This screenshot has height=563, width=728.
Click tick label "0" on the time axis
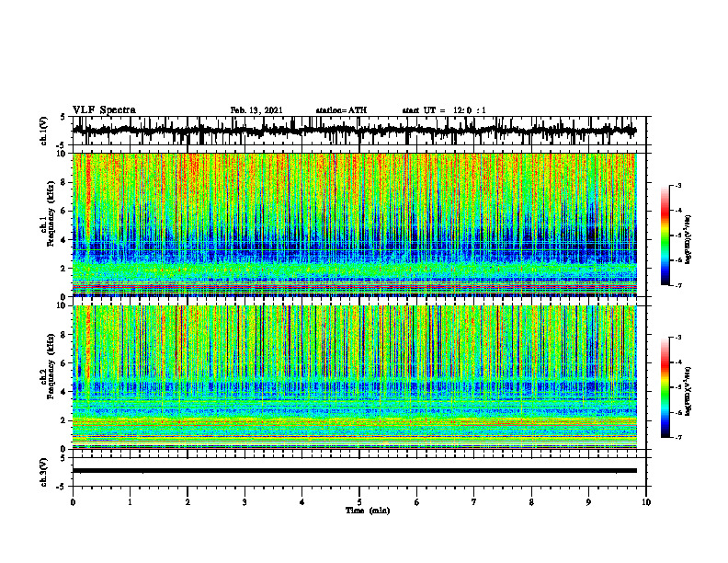(x=73, y=502)
